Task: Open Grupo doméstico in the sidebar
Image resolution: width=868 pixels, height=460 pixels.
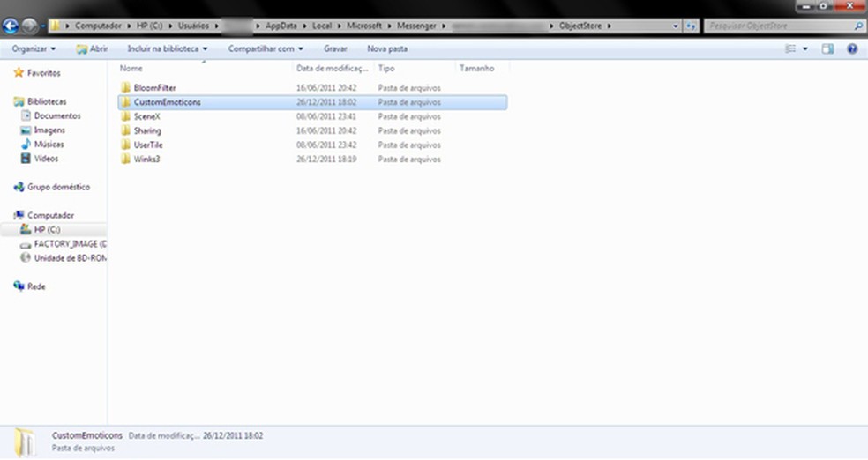Action: pos(58,187)
